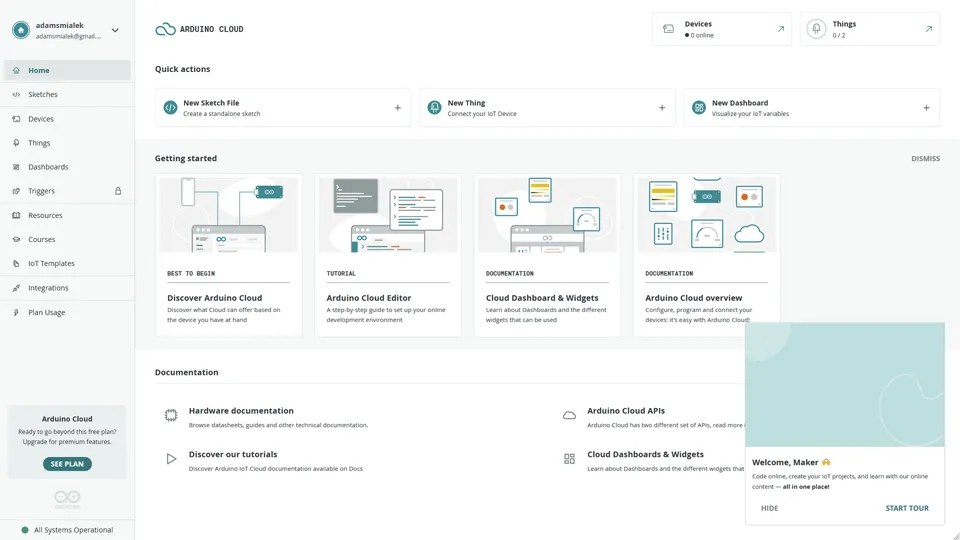The image size is (960, 540).
Task: Click the plus icon on New Dashboard
Action: pos(926,108)
